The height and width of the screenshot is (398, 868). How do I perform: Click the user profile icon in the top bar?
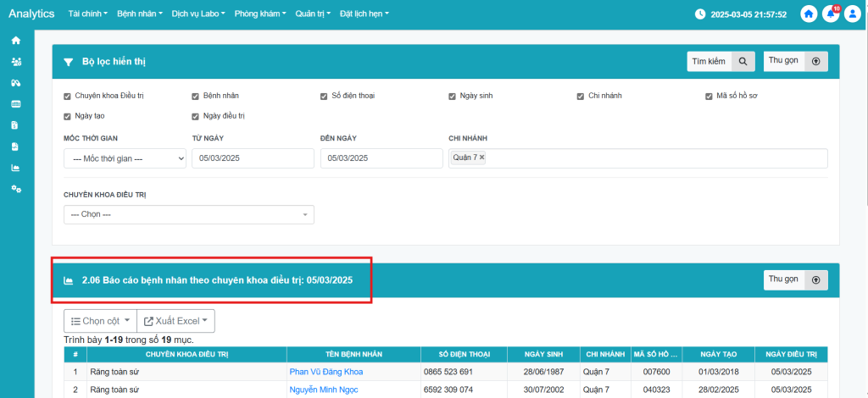[x=852, y=14]
